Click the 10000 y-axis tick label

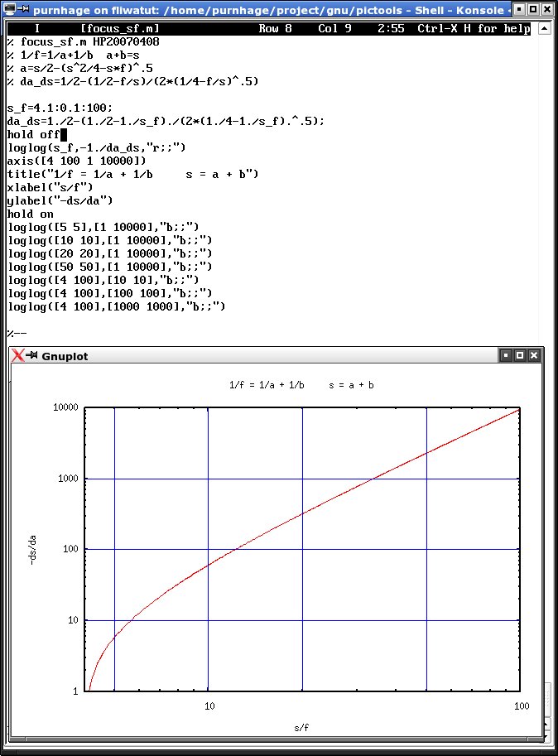tap(65, 407)
